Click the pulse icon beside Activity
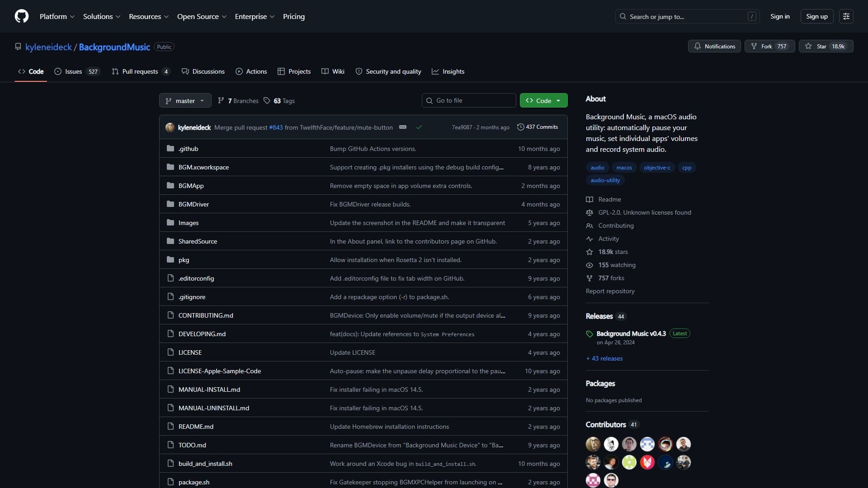 pyautogui.click(x=590, y=239)
